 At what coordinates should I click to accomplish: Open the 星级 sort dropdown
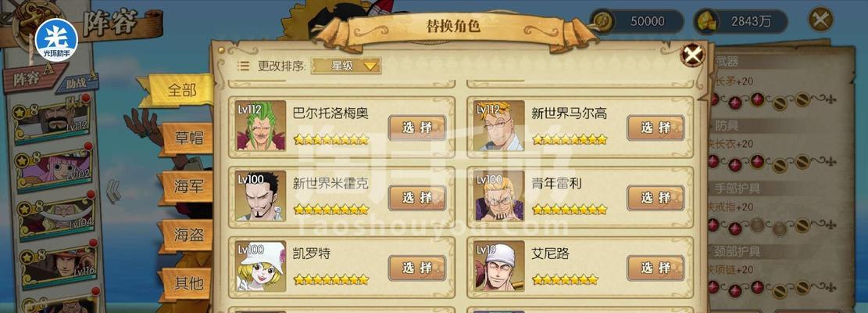(347, 66)
